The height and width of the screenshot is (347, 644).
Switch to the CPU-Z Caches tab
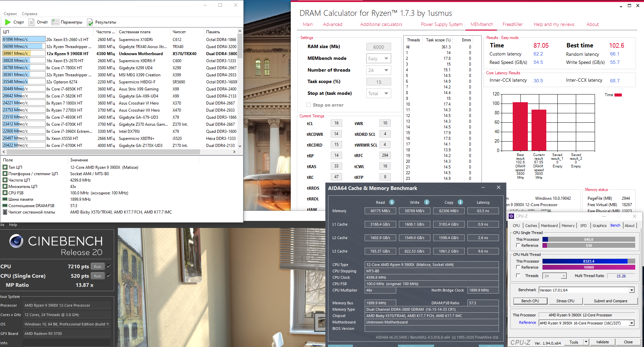click(x=531, y=226)
